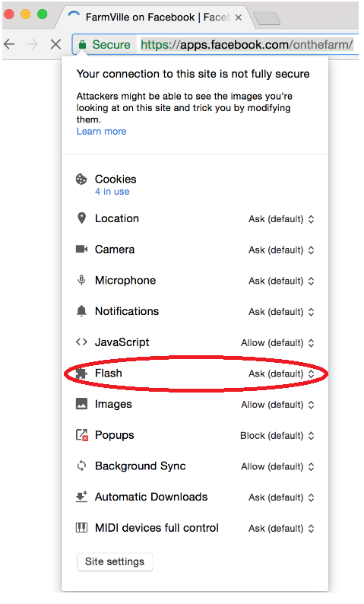Click the green lock icon in address bar
The image size is (364, 604).
[x=82, y=45]
